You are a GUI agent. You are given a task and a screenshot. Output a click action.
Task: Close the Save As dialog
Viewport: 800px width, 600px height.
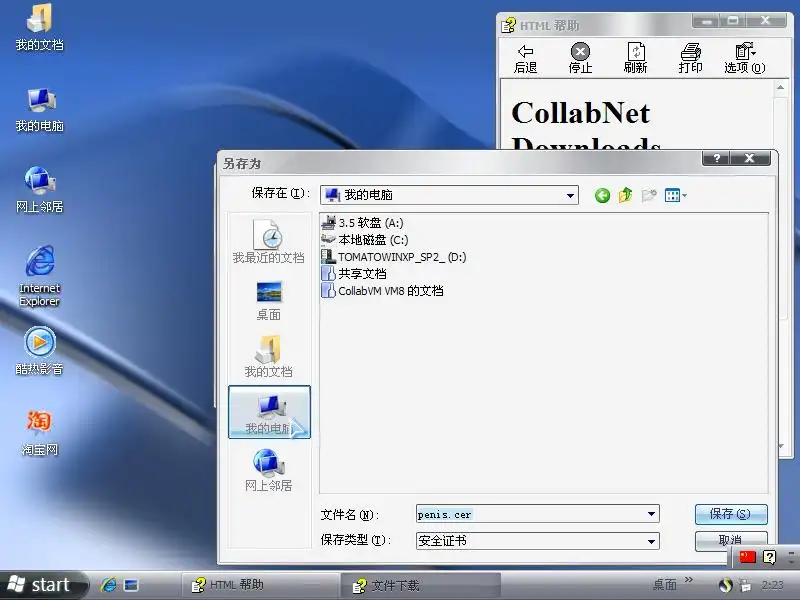point(749,158)
